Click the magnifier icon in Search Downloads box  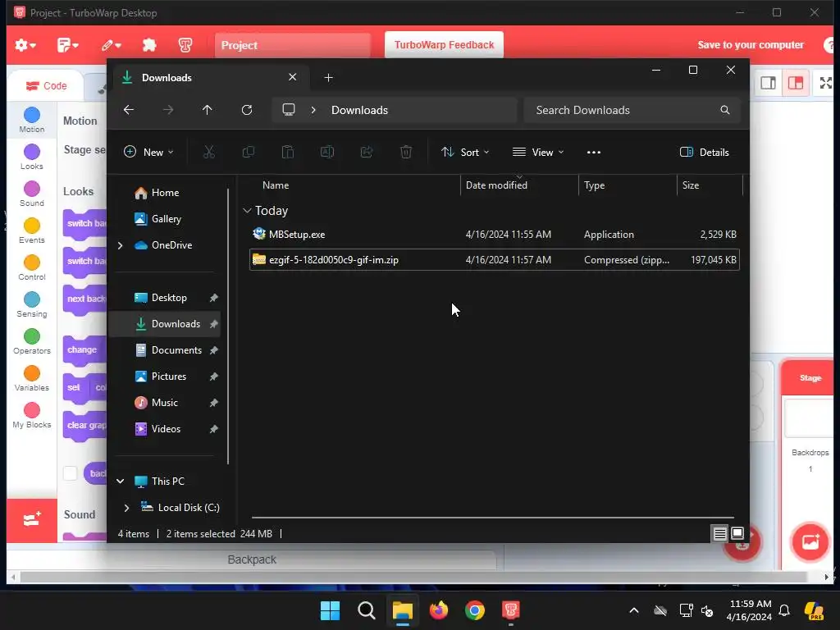point(725,110)
